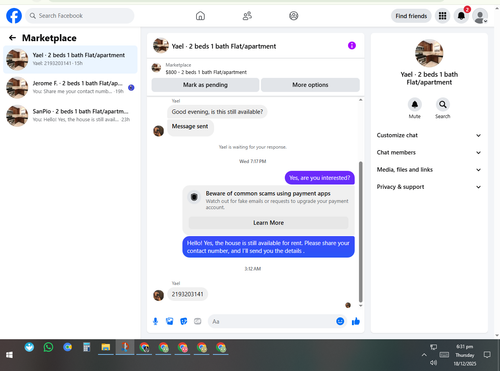500x371 pixels.
Task: Open Yael chat header name
Action: click(x=224, y=46)
